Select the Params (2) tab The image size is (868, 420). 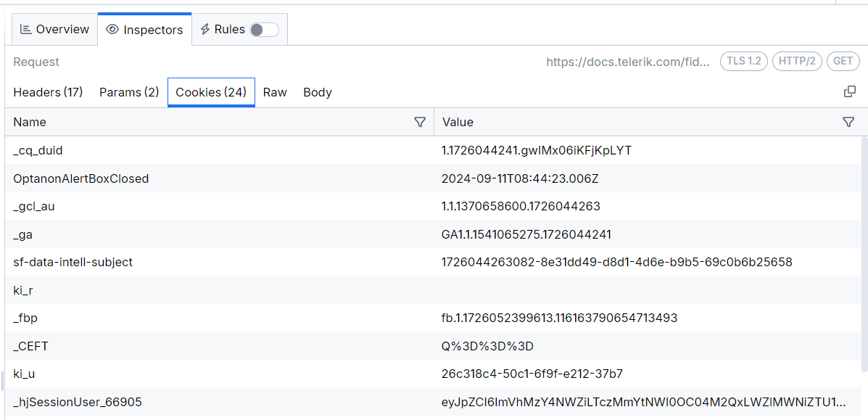(x=129, y=92)
